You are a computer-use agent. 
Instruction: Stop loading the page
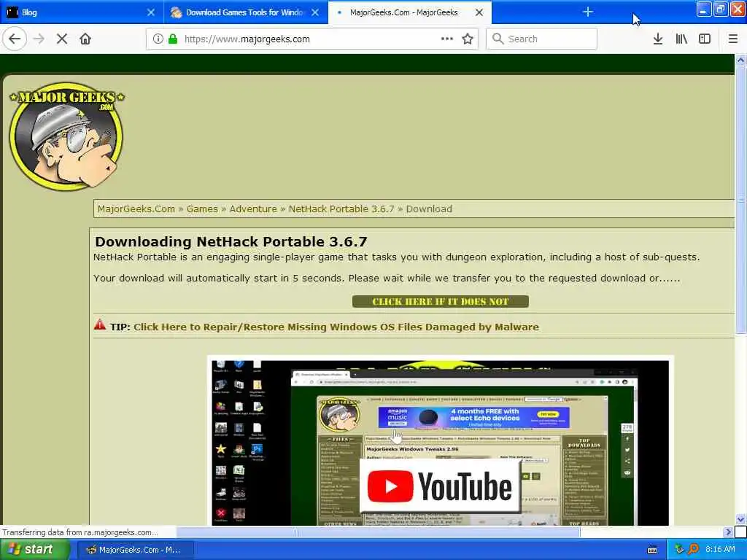tap(62, 39)
